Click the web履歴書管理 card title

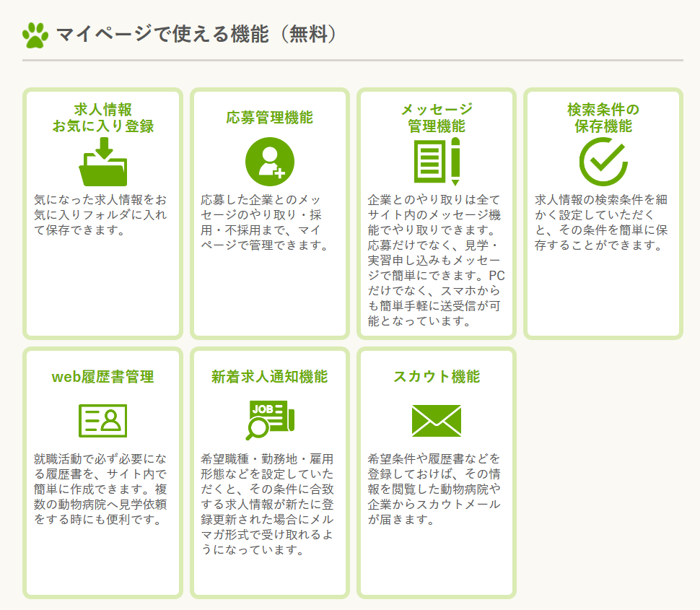coord(103,377)
